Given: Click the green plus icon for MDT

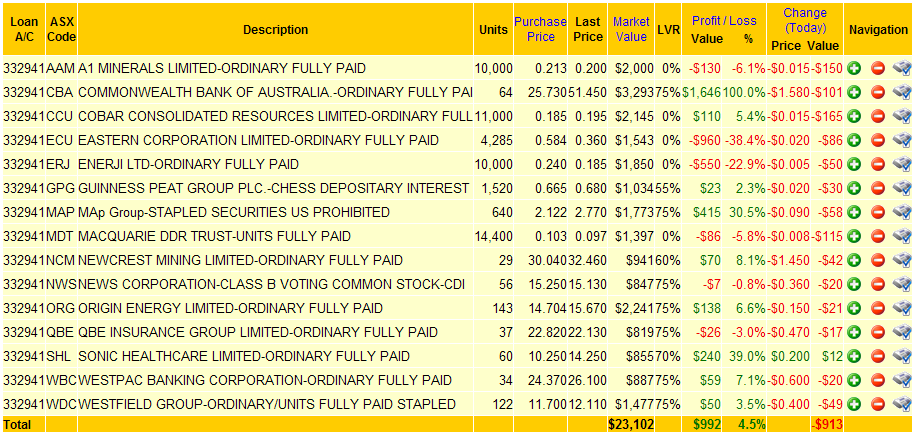Looking at the screenshot, I should (x=854, y=236).
